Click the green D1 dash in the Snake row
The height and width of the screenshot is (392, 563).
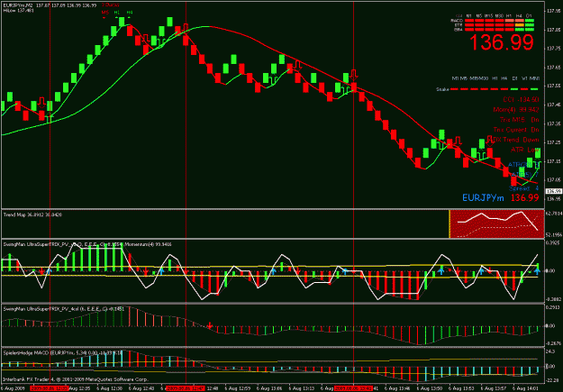click(514, 88)
